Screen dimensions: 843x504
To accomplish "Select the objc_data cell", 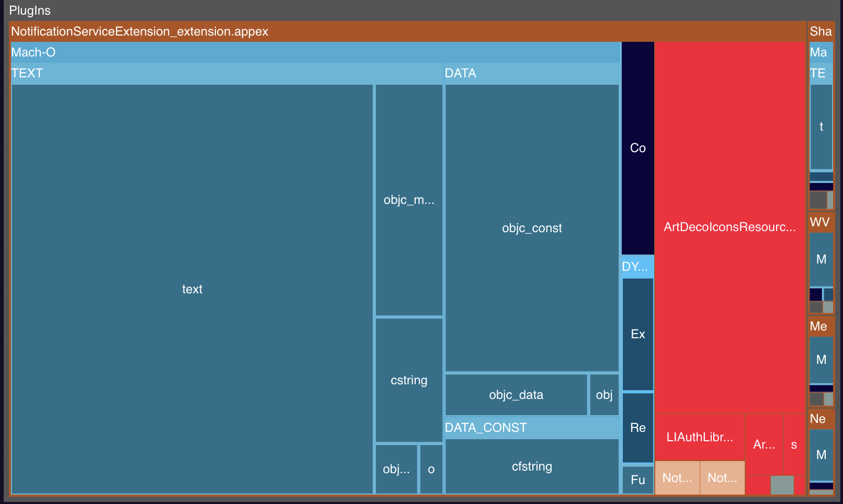I will (x=516, y=395).
